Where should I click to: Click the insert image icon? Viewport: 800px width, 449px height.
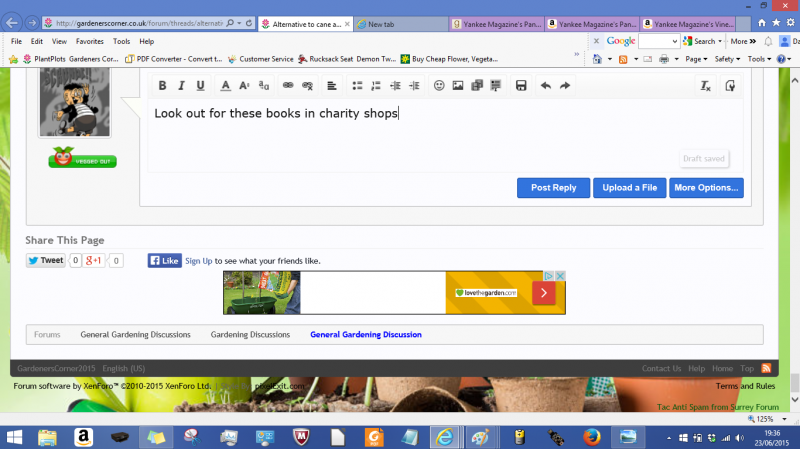[457, 86]
